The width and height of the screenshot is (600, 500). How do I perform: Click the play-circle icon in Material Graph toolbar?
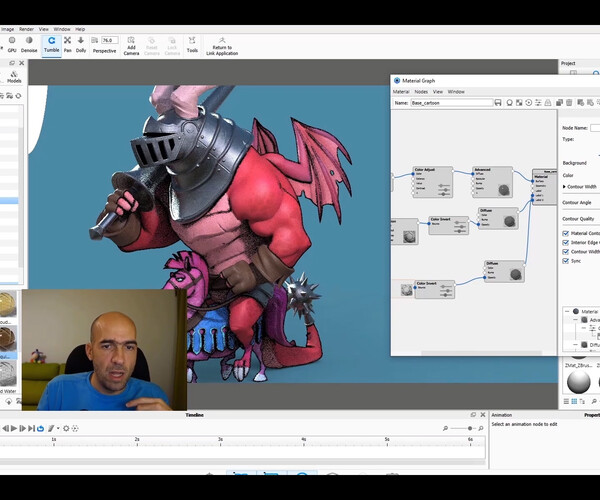(528, 103)
